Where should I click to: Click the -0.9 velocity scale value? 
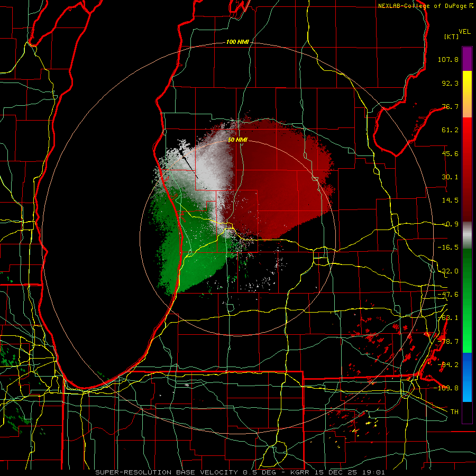click(450, 224)
